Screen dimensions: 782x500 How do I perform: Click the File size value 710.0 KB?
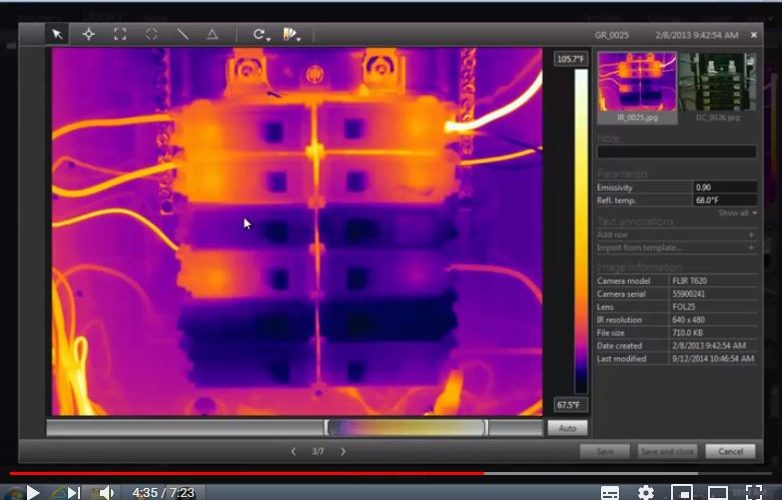[688, 333]
